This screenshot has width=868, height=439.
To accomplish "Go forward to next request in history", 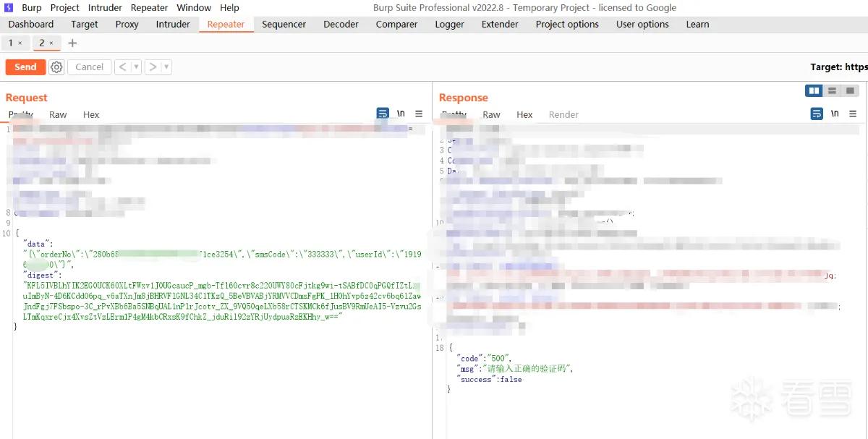I will [153, 67].
